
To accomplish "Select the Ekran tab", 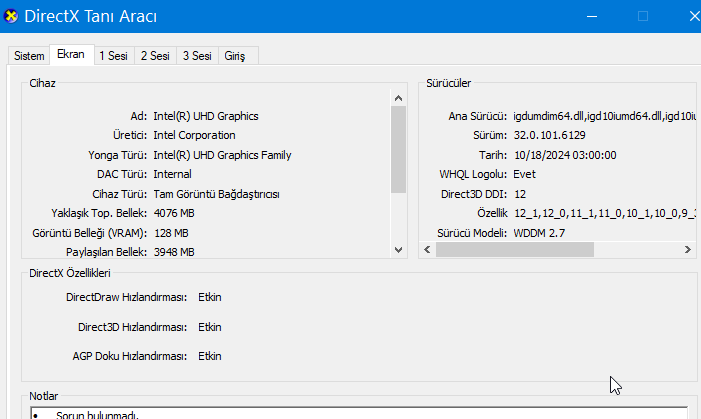I will coord(71,54).
